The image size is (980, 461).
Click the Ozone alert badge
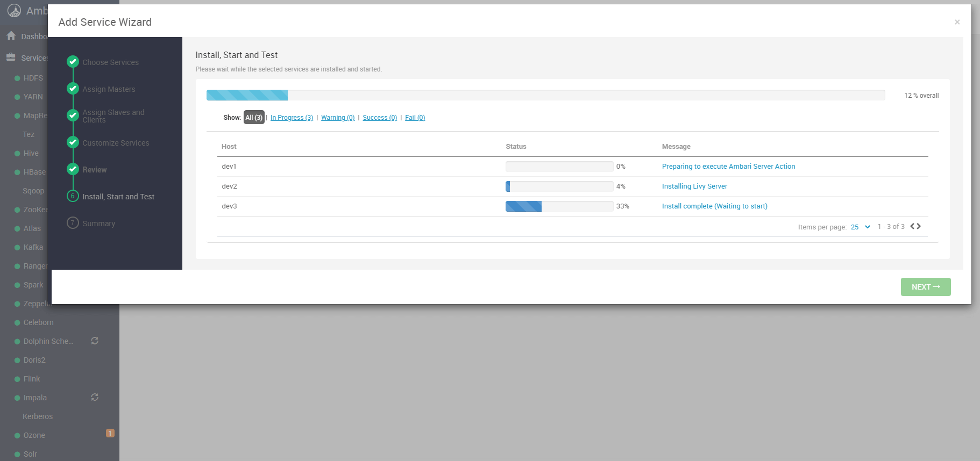(110, 433)
